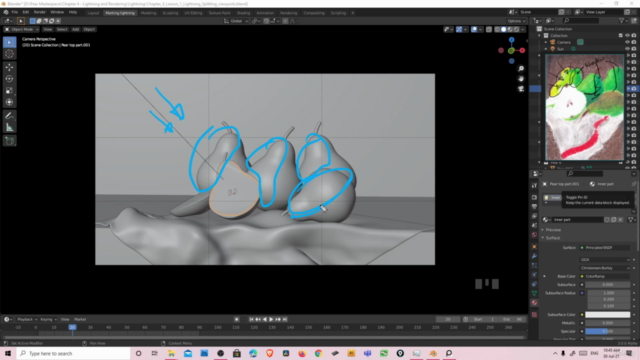
Task: Toggle viewport overlays button
Action: coord(474,29)
